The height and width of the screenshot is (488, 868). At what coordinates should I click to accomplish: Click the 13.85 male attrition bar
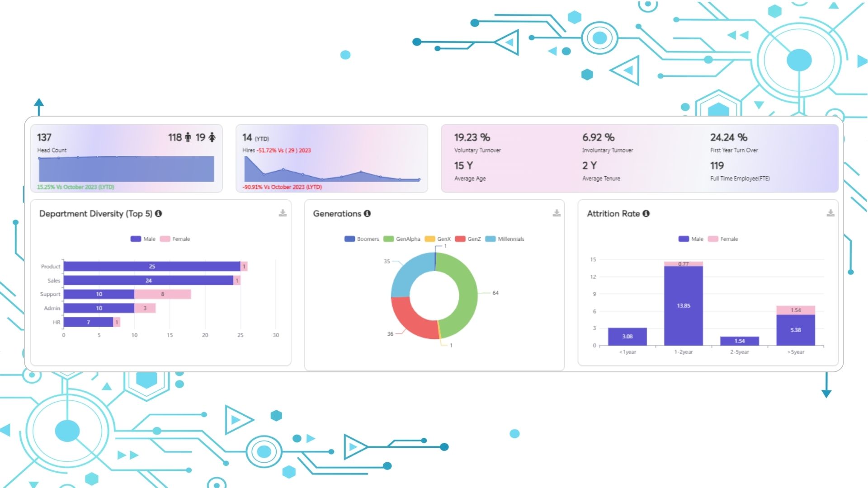pos(684,306)
